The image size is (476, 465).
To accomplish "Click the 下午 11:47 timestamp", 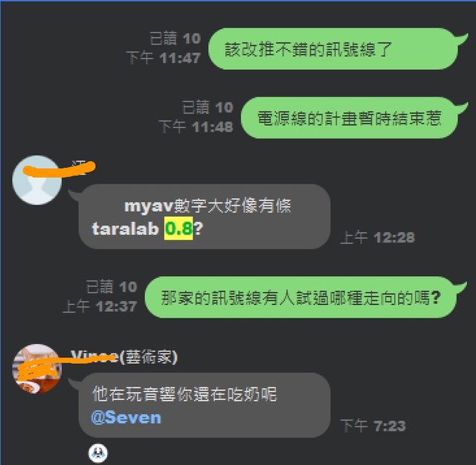I will coord(164,58).
